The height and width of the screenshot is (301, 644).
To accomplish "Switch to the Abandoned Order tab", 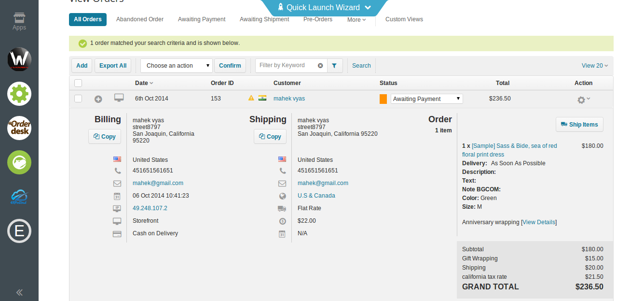I will [x=139, y=19].
